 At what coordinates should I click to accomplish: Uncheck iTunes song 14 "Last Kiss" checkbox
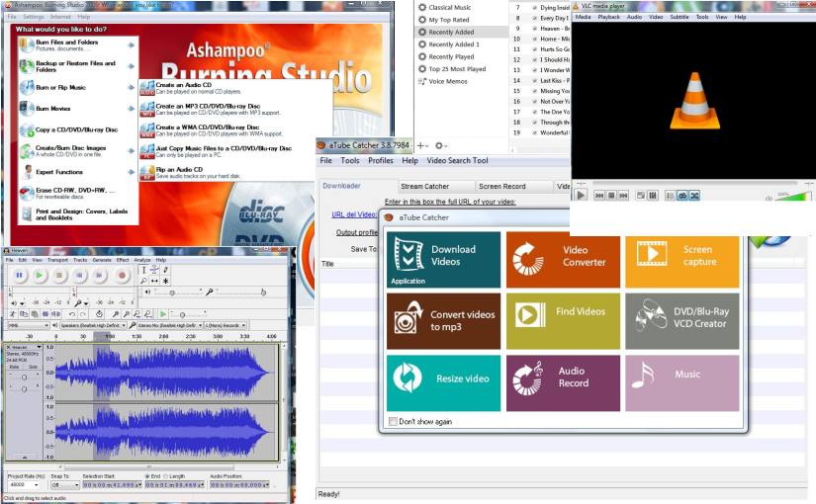[534, 81]
